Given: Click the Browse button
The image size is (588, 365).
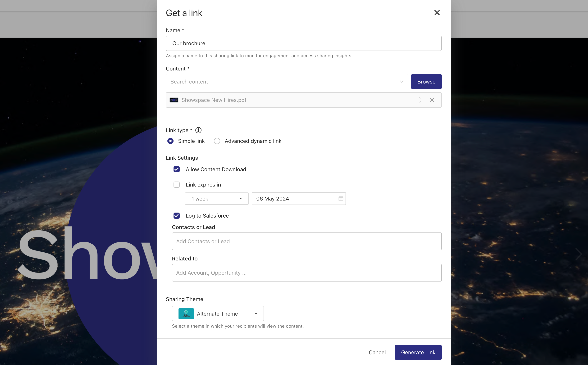Looking at the screenshot, I should tap(426, 82).
